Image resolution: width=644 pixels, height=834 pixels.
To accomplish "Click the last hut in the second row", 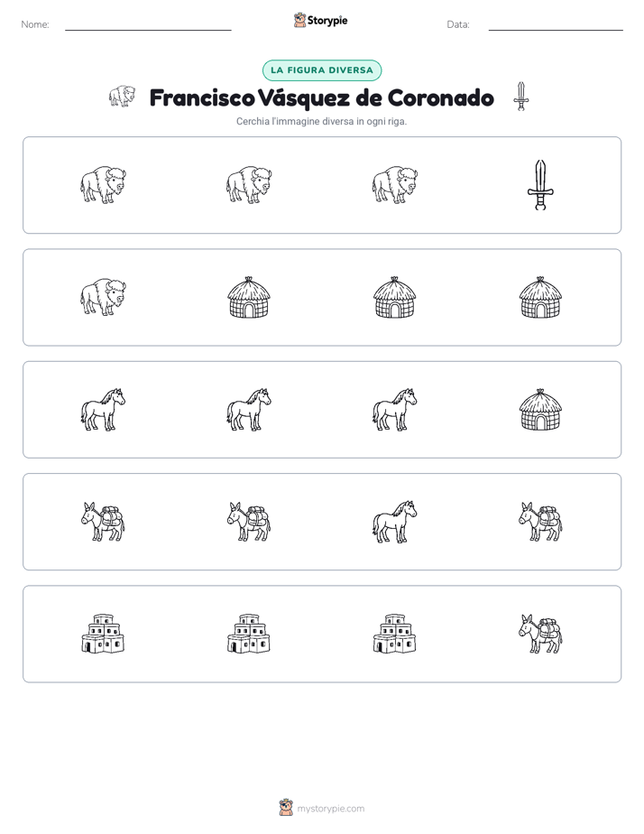I will tap(540, 297).
